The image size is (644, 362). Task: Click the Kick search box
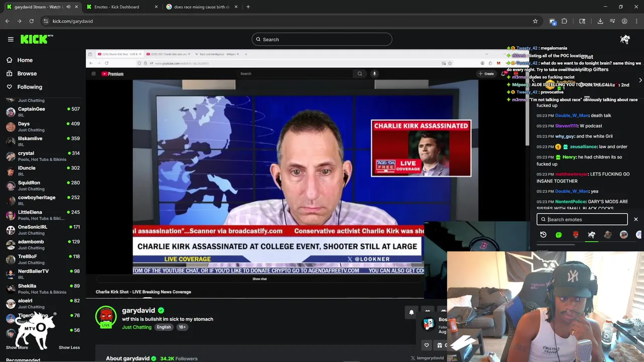click(x=322, y=39)
